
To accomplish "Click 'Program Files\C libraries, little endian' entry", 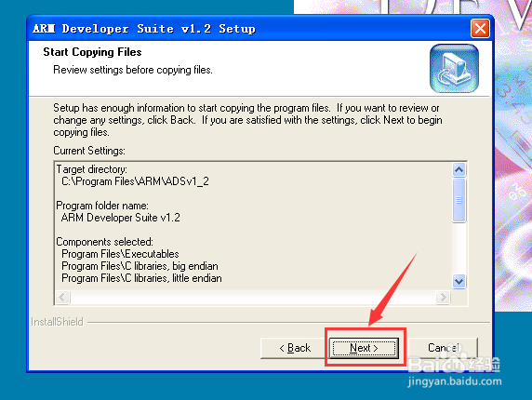I will coord(141,278).
